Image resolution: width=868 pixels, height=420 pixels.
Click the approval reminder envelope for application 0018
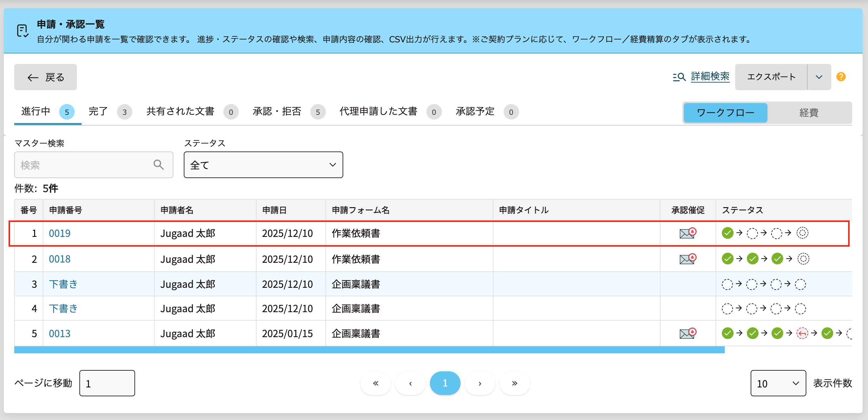(687, 259)
